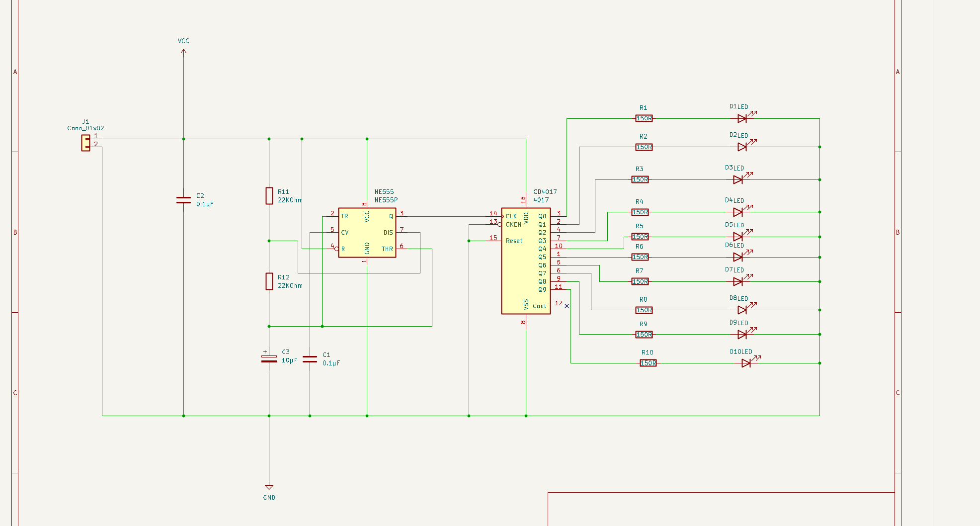Click the R10 150R resistor
Image resolution: width=980 pixels, height=526 pixels.
tap(648, 363)
